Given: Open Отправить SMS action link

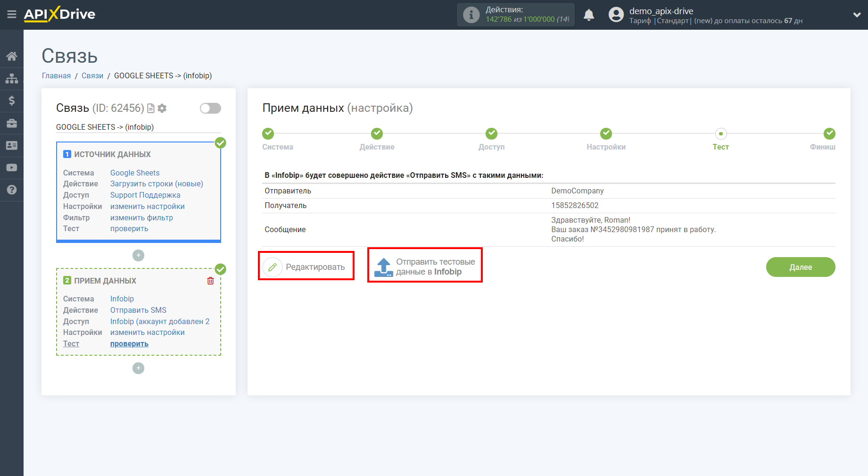Looking at the screenshot, I should click(138, 310).
